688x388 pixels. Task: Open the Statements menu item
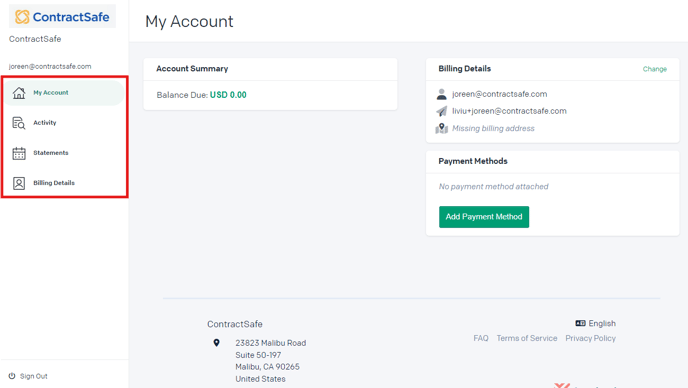coord(64,153)
